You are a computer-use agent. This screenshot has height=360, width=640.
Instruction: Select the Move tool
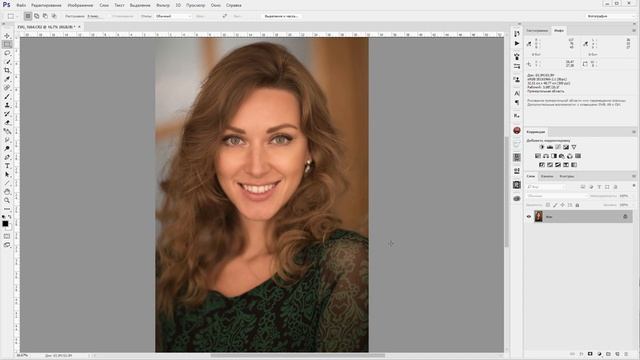click(7, 36)
